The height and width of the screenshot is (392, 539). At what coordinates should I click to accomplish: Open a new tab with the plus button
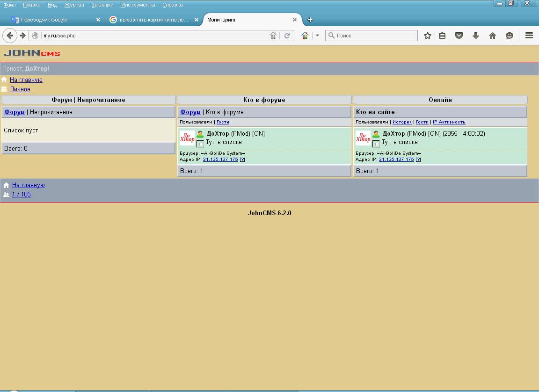310,20
